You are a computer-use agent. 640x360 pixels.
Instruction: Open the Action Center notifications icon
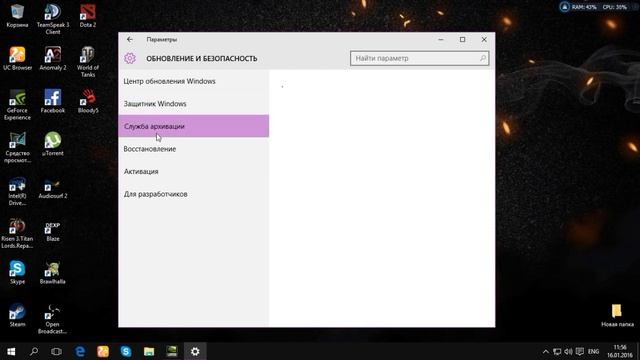tap(580, 351)
